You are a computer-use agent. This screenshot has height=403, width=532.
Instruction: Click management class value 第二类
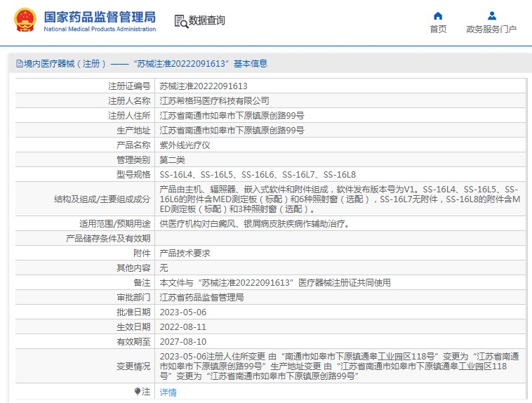click(x=173, y=160)
